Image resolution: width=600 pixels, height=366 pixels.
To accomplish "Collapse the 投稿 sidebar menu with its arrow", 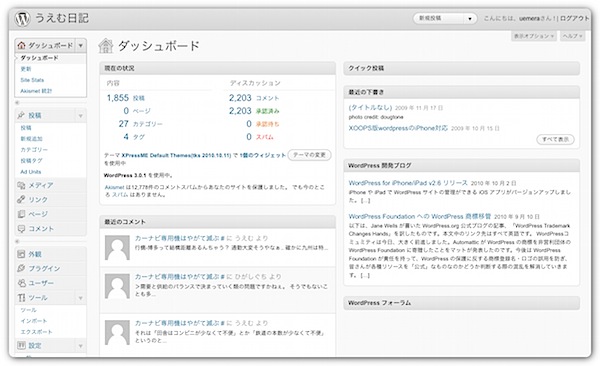I will [x=81, y=115].
